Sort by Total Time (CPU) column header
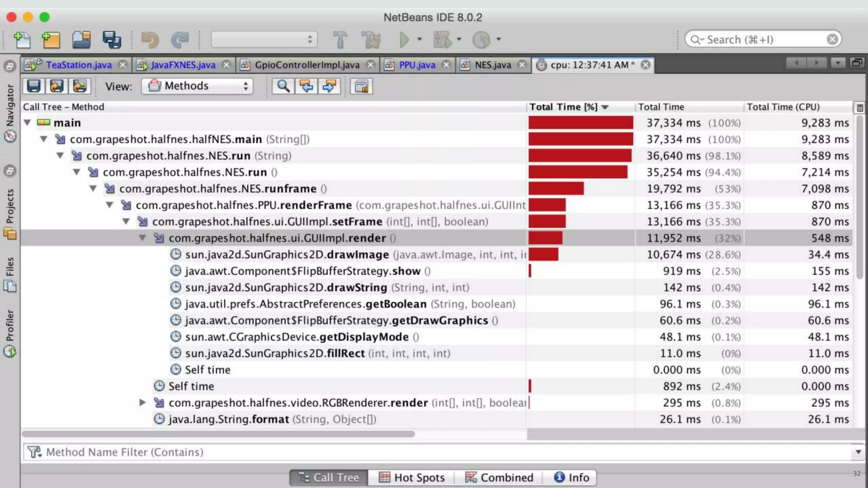The image size is (868, 488). (783, 107)
